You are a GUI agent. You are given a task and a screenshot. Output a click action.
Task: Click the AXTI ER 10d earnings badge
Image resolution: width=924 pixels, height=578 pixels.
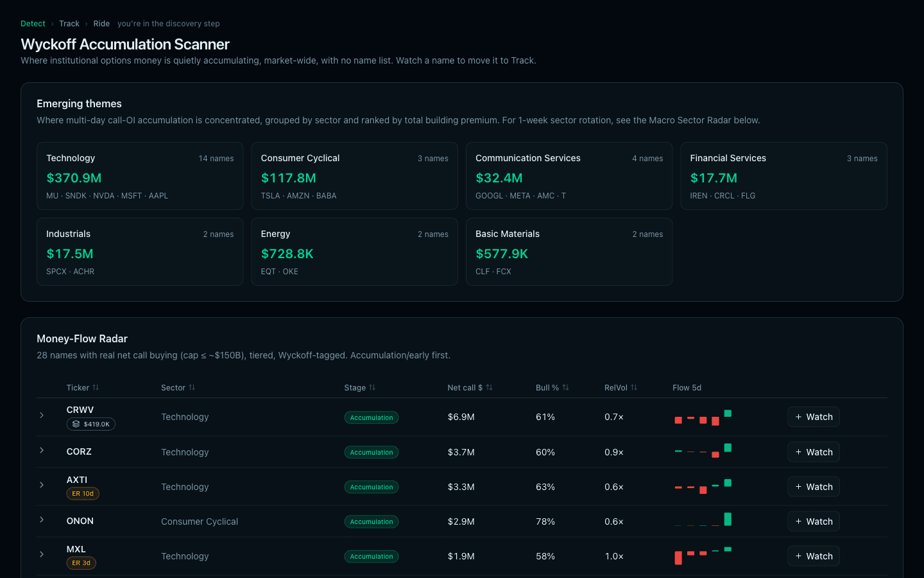pyautogui.click(x=83, y=493)
